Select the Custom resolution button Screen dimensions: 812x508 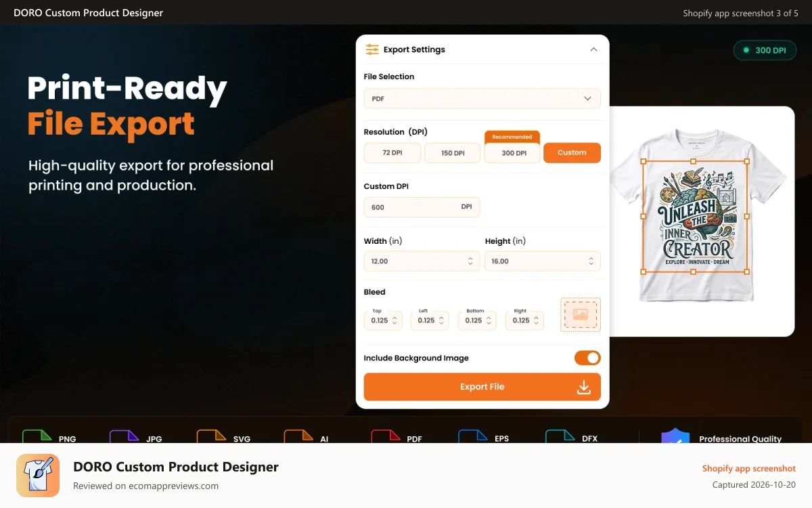[x=572, y=153]
